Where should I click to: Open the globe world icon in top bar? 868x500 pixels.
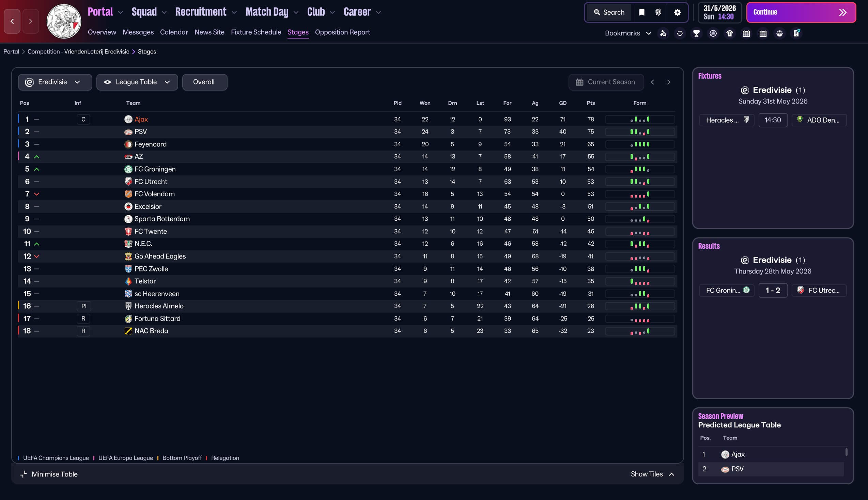(x=658, y=12)
